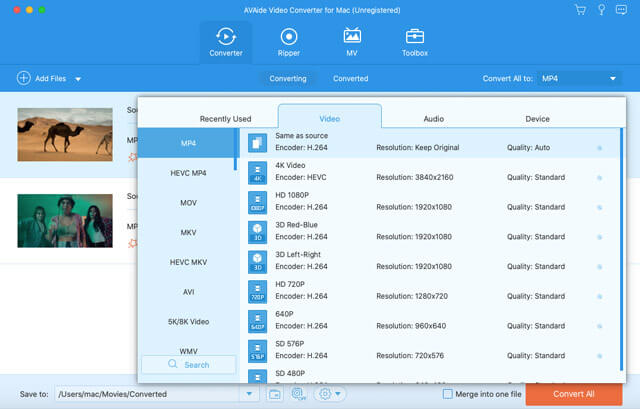Open the Convert All to MP4 dropdown
640x409 pixels.
tap(579, 78)
